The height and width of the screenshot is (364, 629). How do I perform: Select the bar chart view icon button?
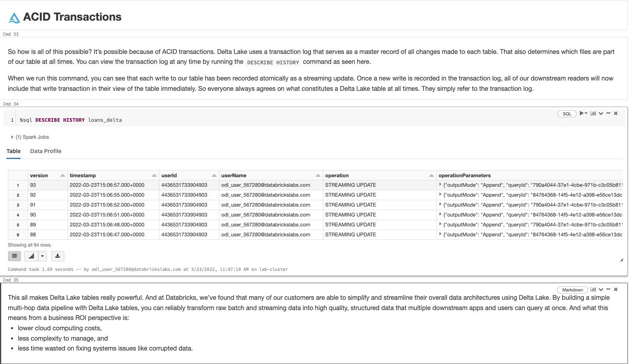[31, 256]
